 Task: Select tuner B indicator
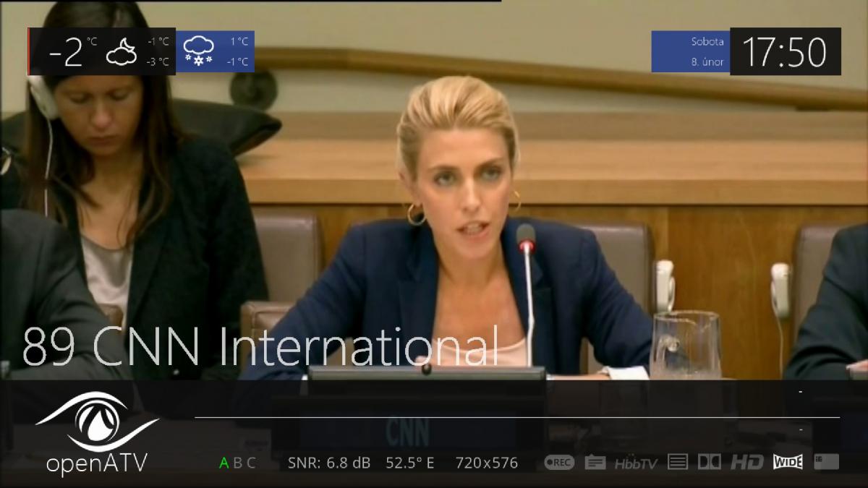pyautogui.click(x=237, y=463)
